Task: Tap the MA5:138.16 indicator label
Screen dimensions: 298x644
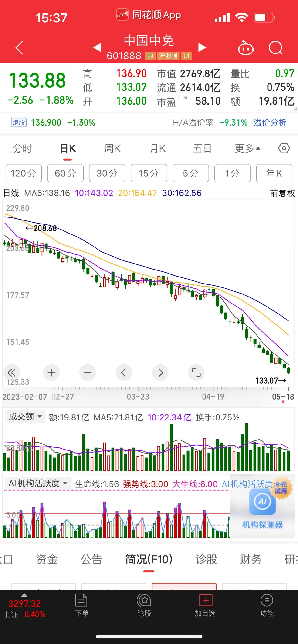Action: point(47,193)
